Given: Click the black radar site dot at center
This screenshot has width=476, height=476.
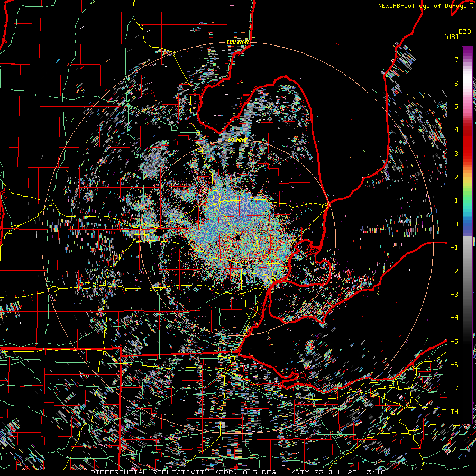Looking at the screenshot, I should coord(237,237).
